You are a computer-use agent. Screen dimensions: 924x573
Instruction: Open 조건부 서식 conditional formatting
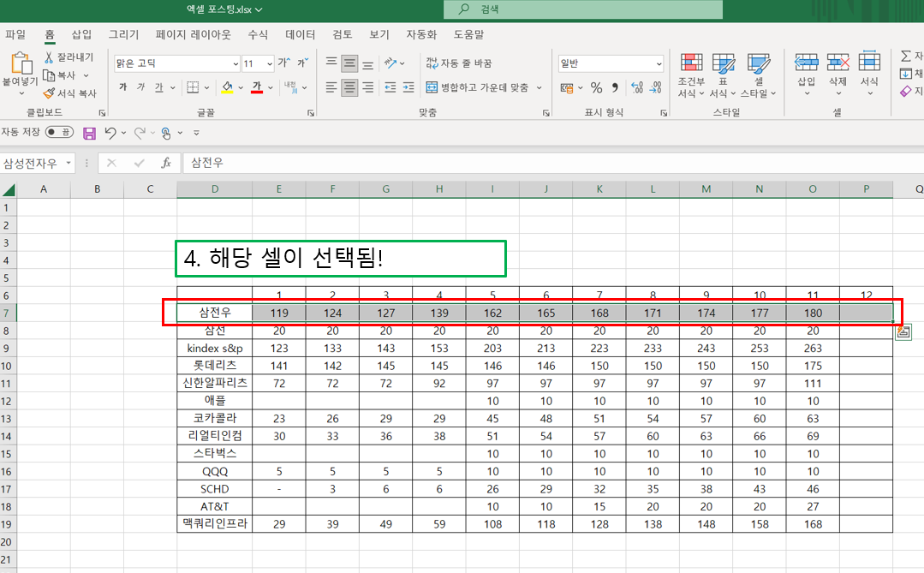point(691,75)
